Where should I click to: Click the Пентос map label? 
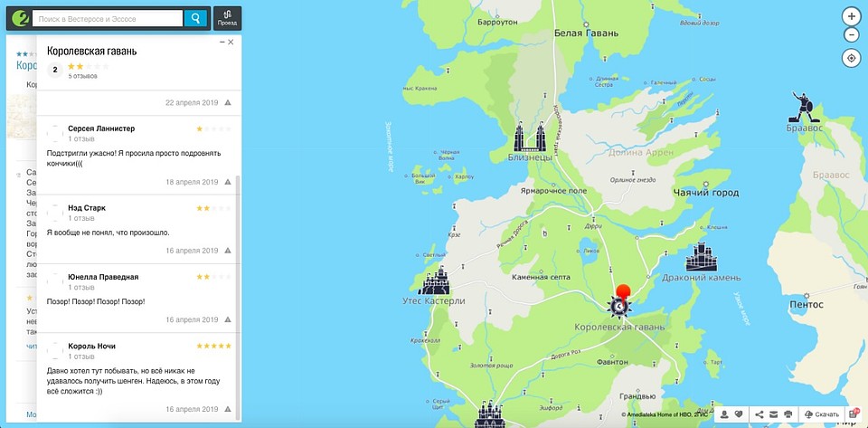coord(807,305)
